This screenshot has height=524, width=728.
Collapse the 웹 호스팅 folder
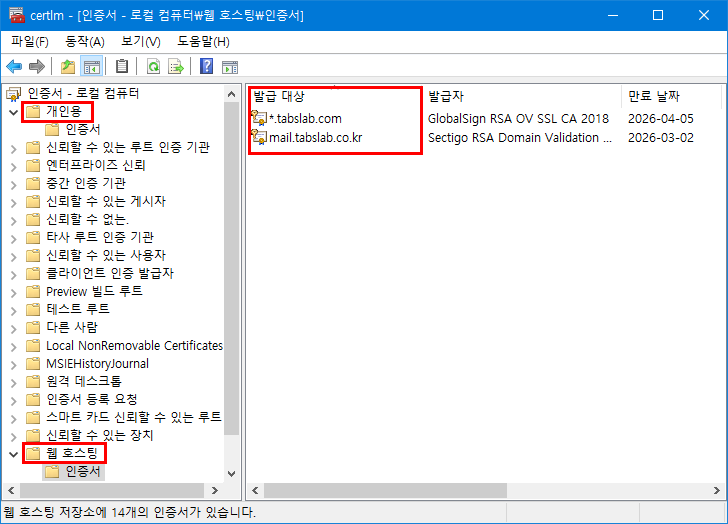click(x=13, y=454)
